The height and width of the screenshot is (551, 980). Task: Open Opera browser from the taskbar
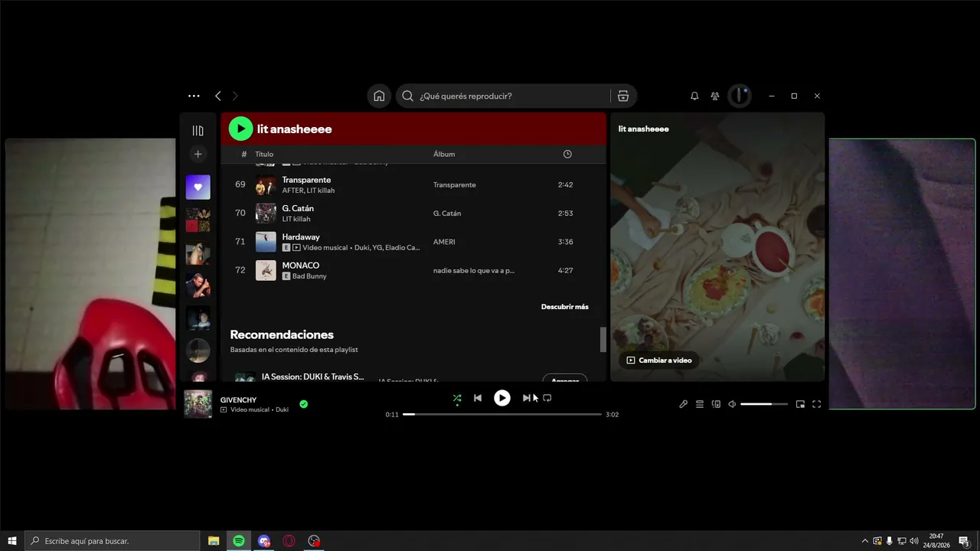pyautogui.click(x=289, y=541)
